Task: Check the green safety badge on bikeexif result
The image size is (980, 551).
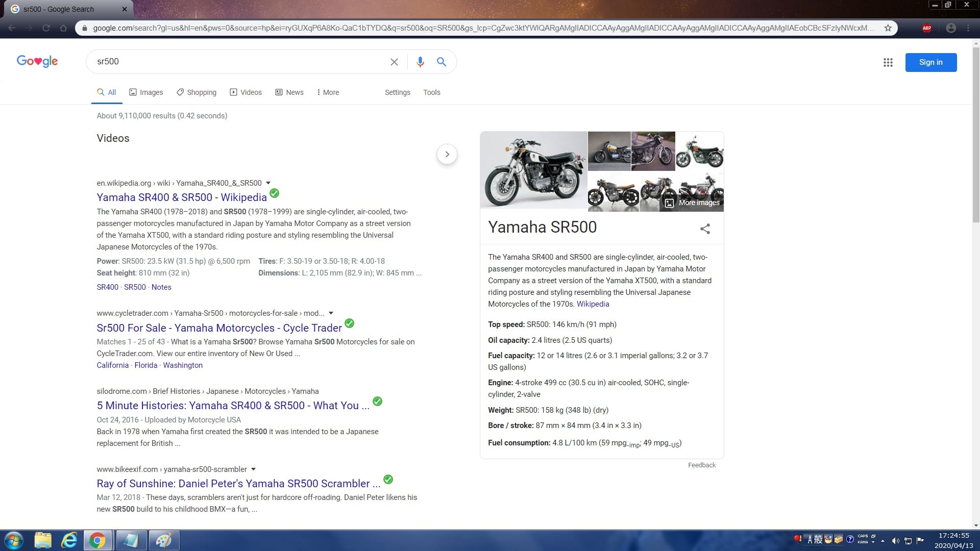Action: coord(388,479)
